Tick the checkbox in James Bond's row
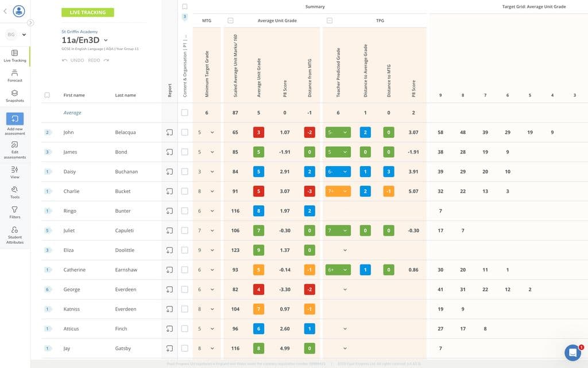This screenshot has height=368, width=588. (x=184, y=152)
